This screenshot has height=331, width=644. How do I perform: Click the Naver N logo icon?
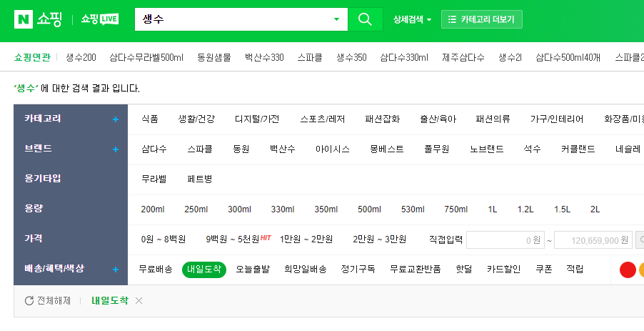tap(24, 19)
